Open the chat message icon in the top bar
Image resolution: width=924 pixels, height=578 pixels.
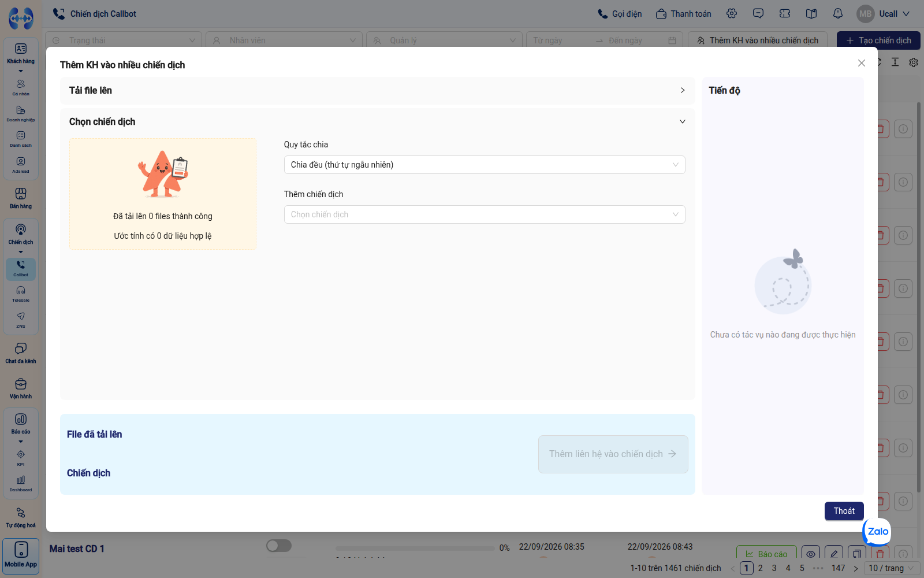coord(758,13)
